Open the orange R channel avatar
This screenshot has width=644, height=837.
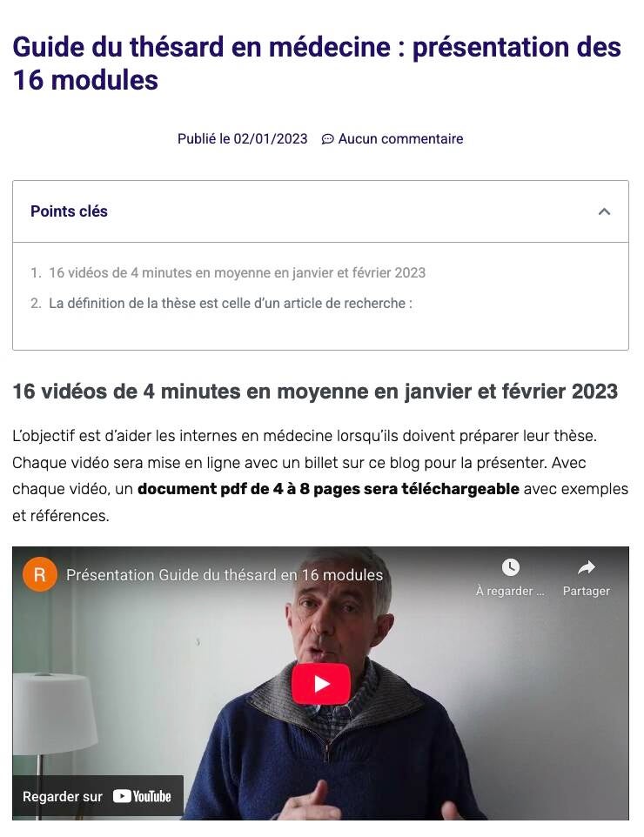[39, 574]
